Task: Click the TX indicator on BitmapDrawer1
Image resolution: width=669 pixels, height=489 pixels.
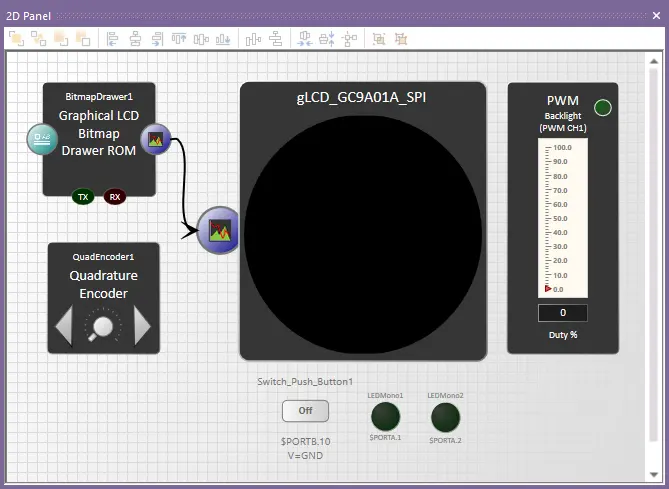Action: (x=83, y=197)
